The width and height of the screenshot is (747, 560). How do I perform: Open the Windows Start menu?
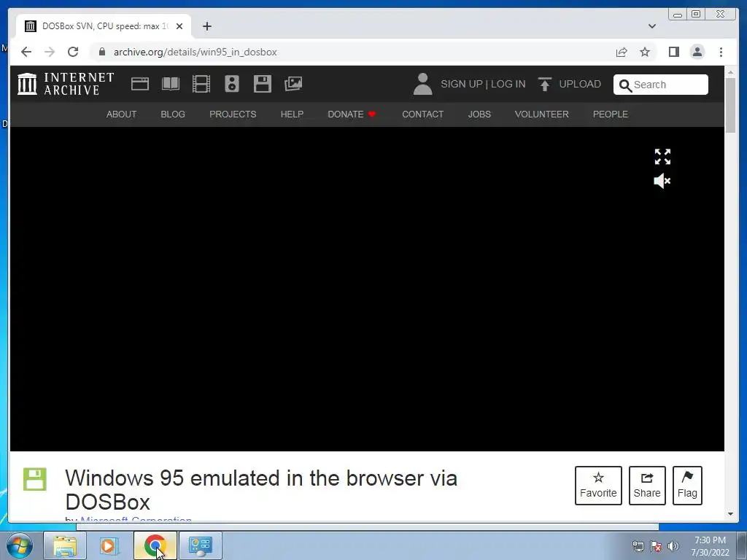click(x=19, y=545)
